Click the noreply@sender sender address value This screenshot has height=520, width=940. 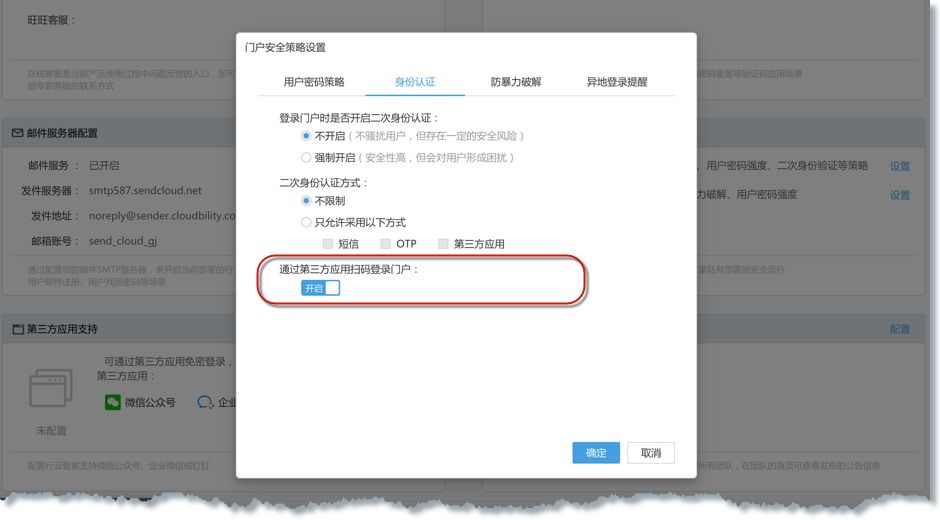[162, 216]
